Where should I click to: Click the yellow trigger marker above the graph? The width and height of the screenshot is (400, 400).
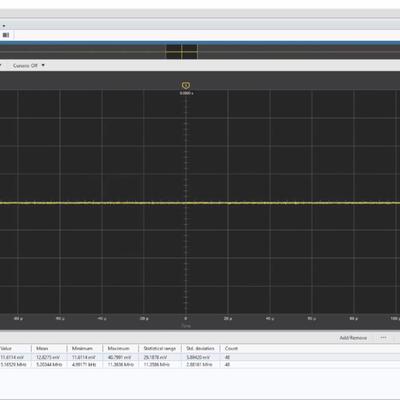[x=186, y=86]
